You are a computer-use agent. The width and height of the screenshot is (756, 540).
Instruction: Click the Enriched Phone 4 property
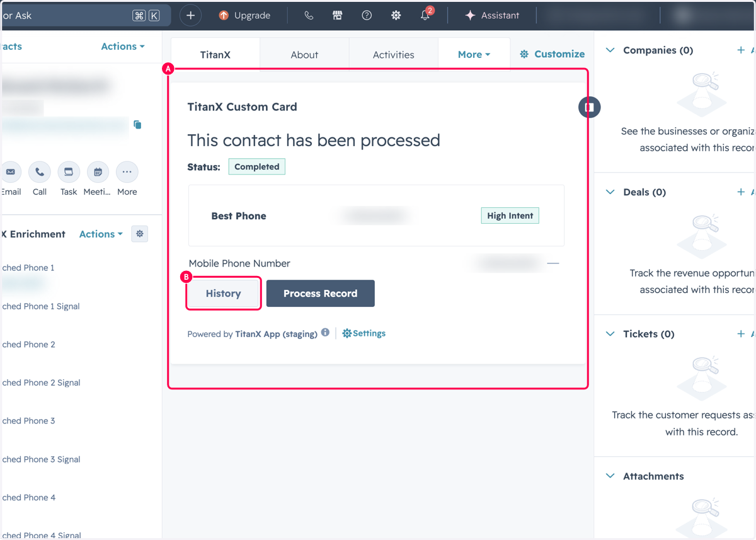(28, 498)
